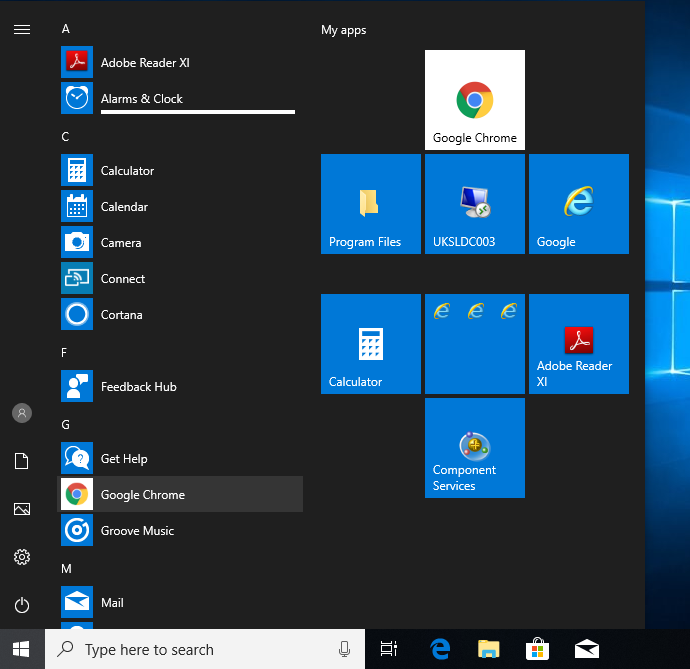The image size is (690, 669).
Task: Open Feedback Hub
Action: point(180,386)
